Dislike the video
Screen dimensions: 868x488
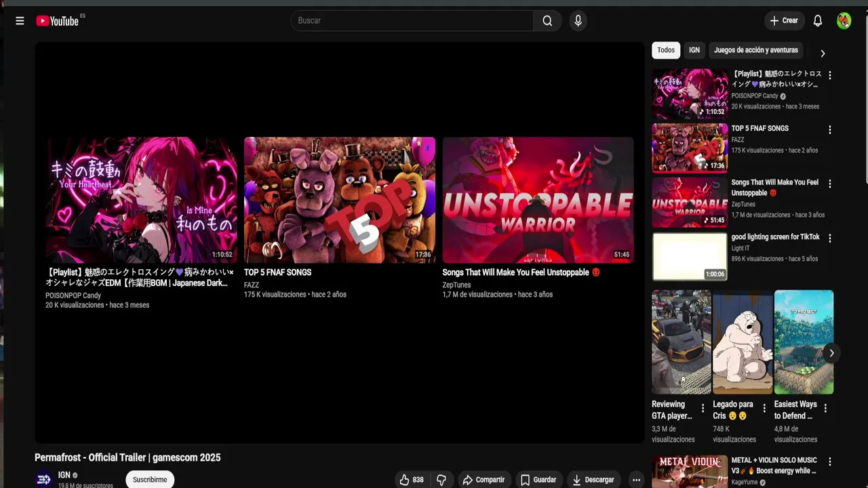coord(441,480)
